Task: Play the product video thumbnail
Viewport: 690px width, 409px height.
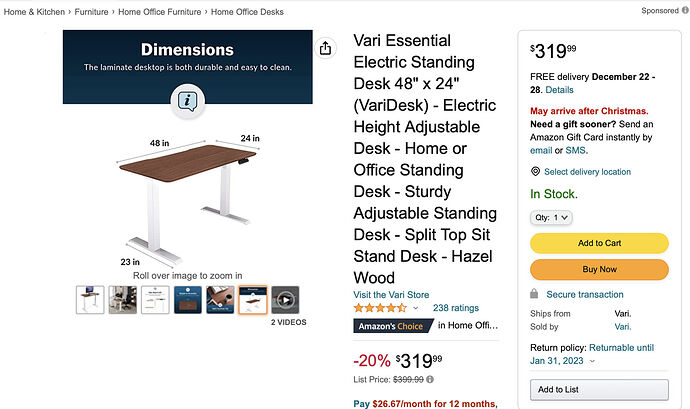Action: (x=285, y=299)
